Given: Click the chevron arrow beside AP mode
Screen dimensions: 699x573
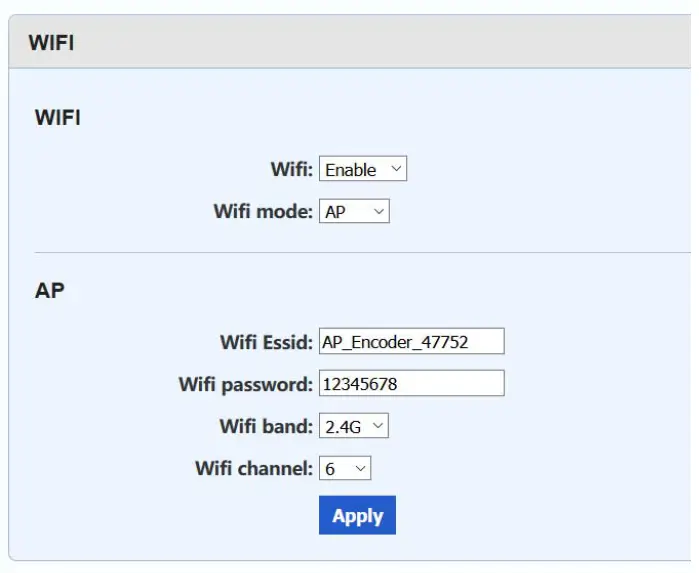Looking at the screenshot, I should (x=377, y=212).
